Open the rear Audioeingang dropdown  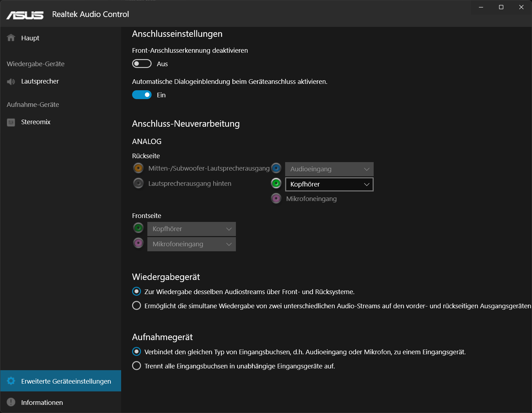tap(329, 169)
